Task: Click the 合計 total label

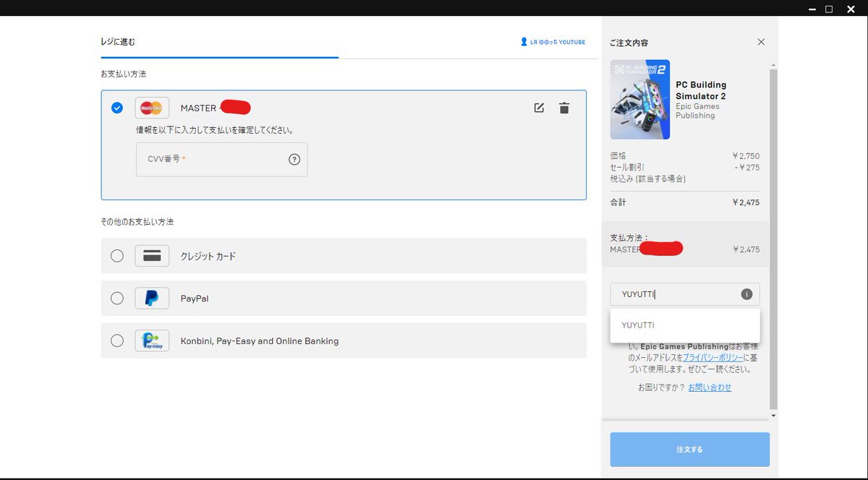Action: click(x=618, y=202)
